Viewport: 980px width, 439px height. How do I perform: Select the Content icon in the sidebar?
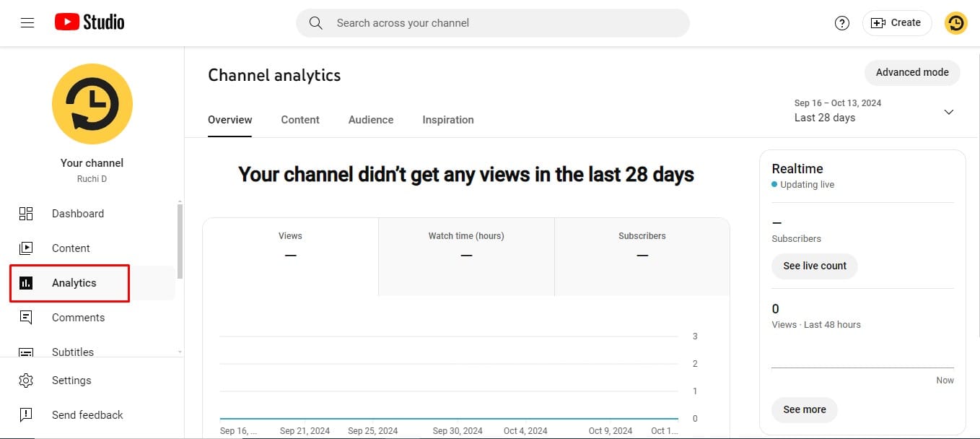coord(26,248)
